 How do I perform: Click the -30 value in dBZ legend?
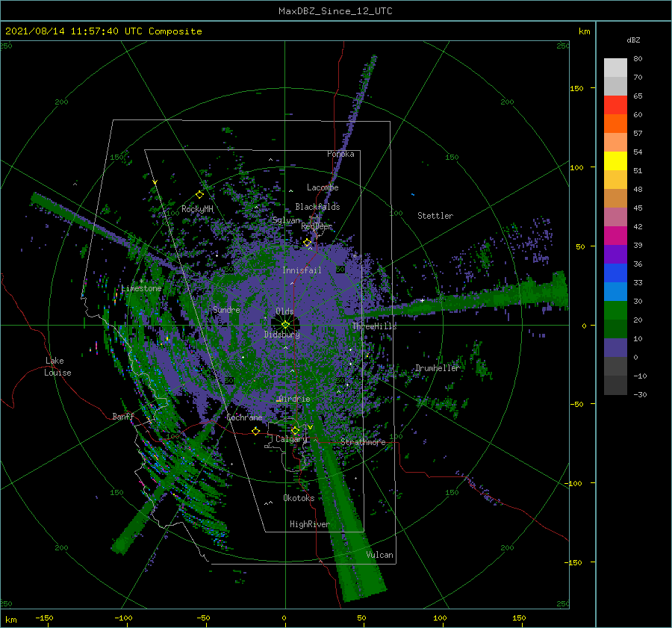(640, 394)
